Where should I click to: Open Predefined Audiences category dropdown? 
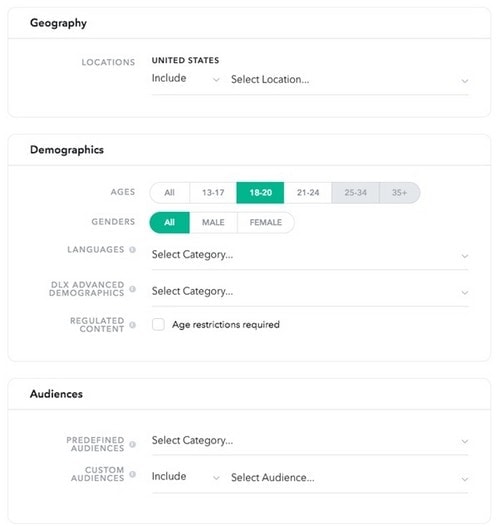coord(310,441)
